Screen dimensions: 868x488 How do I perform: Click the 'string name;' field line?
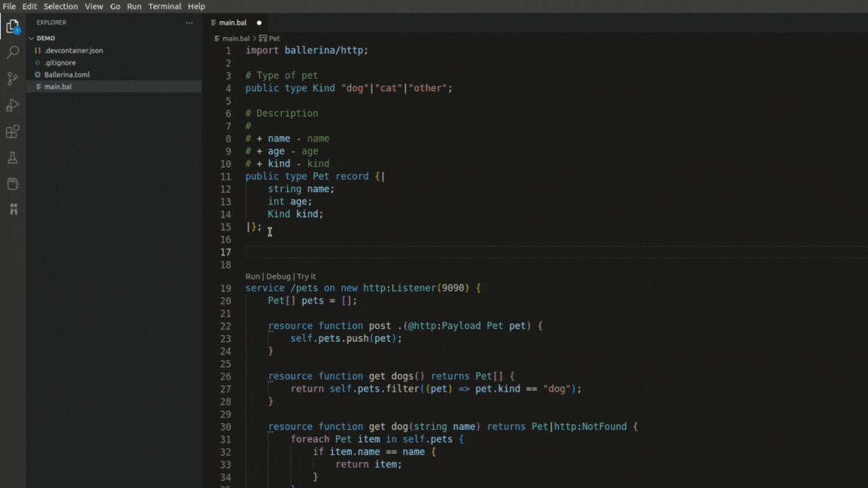pos(301,189)
